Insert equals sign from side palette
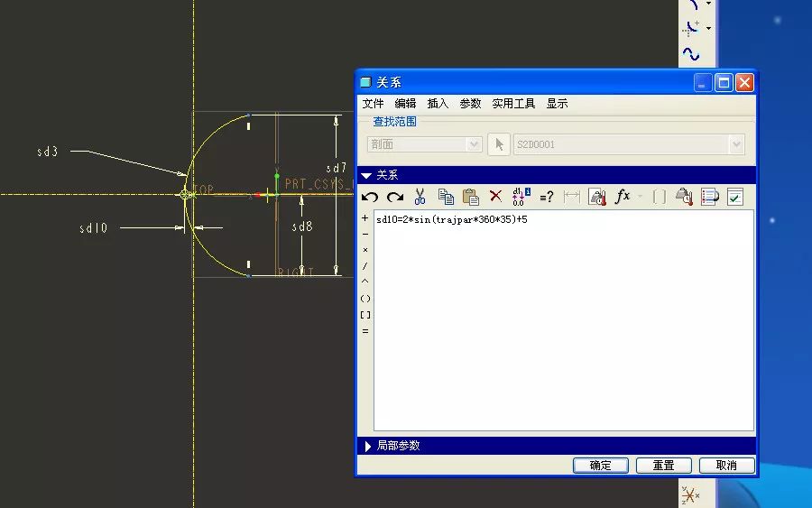812x508 pixels. click(365, 331)
